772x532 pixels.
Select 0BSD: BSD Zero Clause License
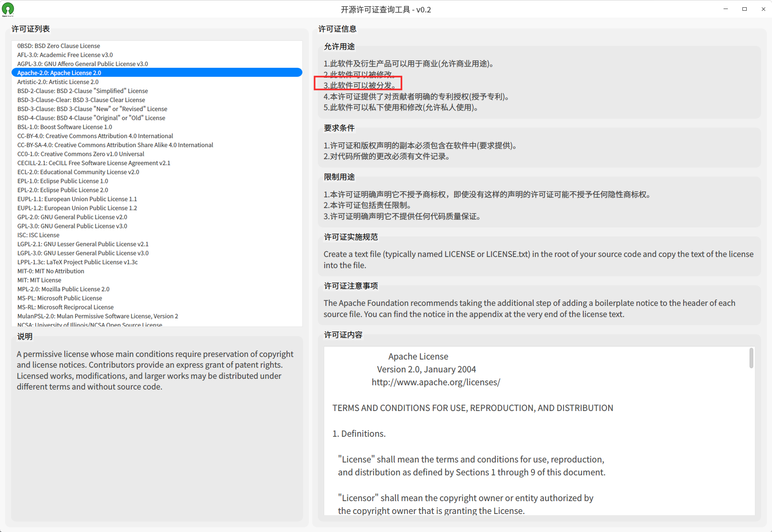(157, 46)
